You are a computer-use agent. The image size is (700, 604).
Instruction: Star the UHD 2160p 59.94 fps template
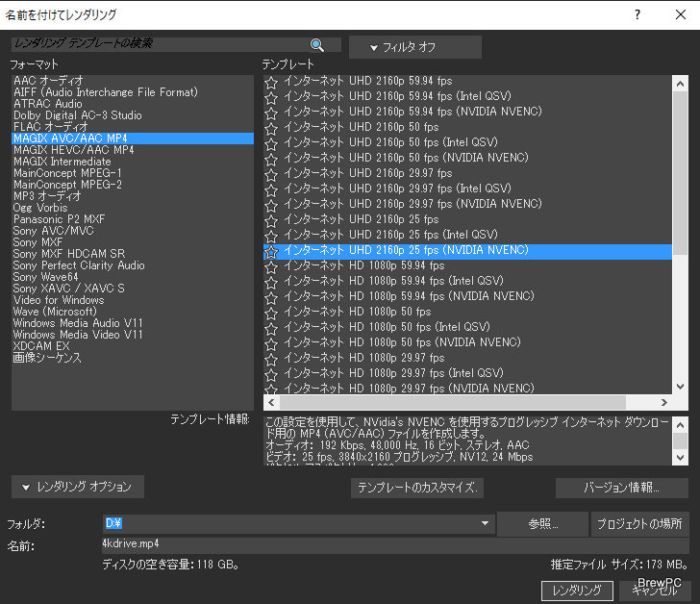[271, 81]
